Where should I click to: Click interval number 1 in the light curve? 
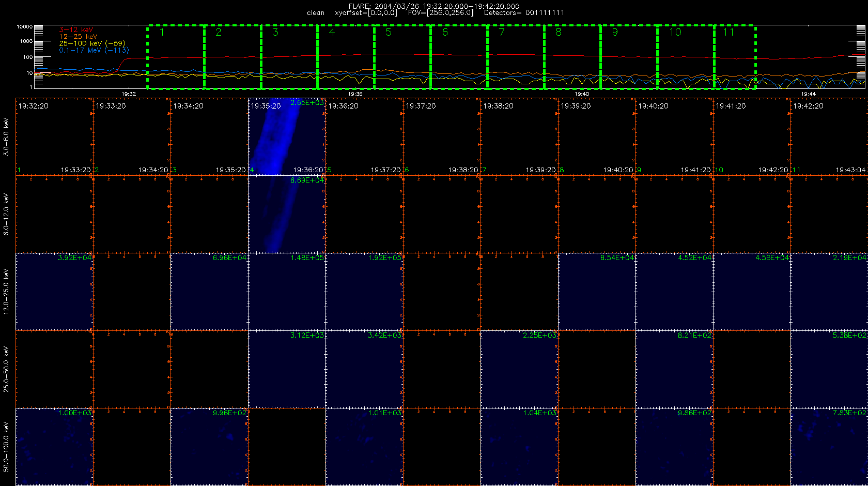point(162,32)
